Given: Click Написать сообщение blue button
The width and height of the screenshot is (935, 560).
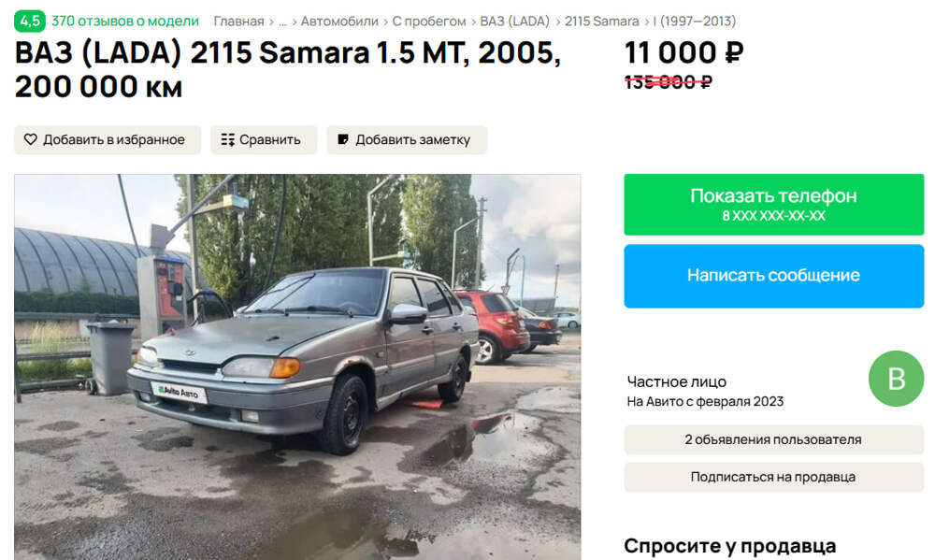Looking at the screenshot, I should [x=773, y=276].
